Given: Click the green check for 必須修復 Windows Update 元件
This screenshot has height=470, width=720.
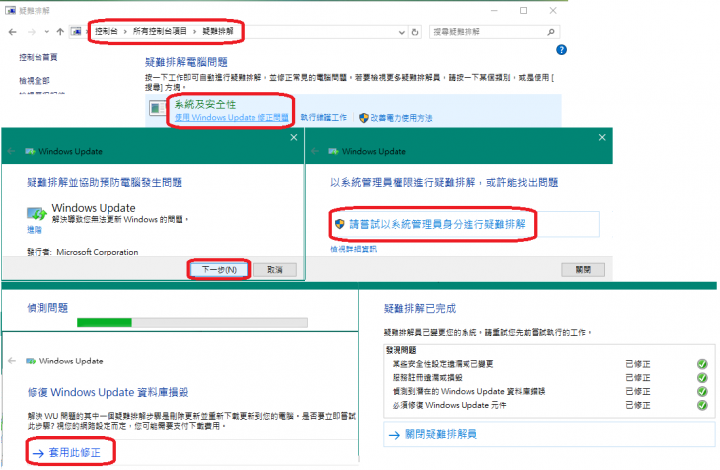Looking at the screenshot, I should (x=702, y=405).
